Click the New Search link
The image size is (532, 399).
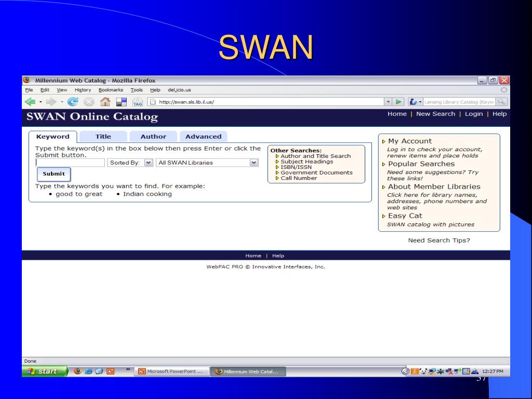click(436, 114)
